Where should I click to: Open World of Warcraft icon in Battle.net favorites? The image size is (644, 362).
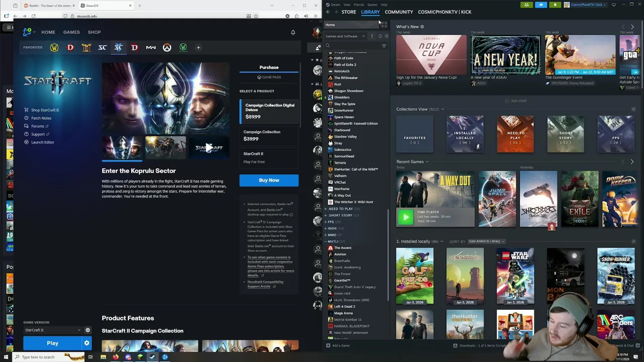(54, 47)
